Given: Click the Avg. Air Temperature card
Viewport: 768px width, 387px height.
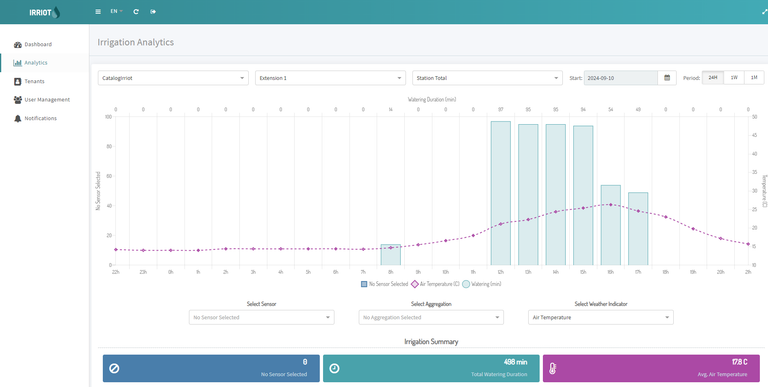Looking at the screenshot, I should [x=651, y=368].
